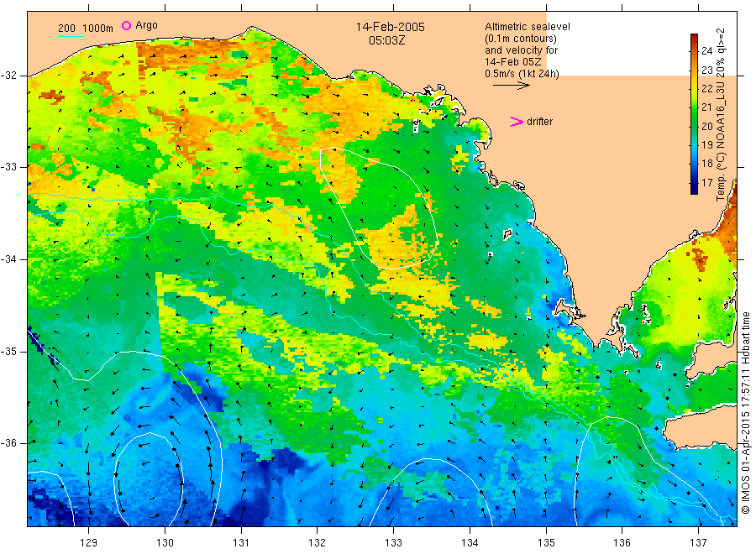This screenshot has width=756, height=554.
Task: Click the '200 1000m' depth legend text
Action: pyautogui.click(x=86, y=29)
